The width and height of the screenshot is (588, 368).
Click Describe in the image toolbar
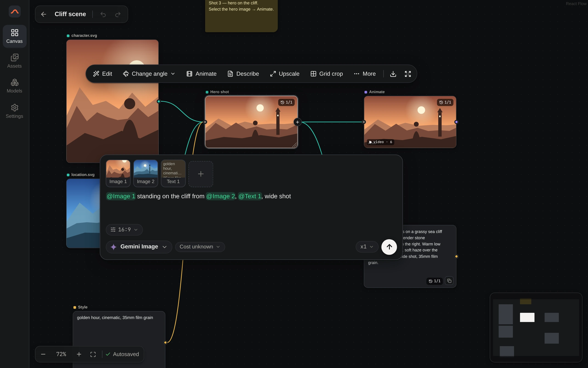243,74
